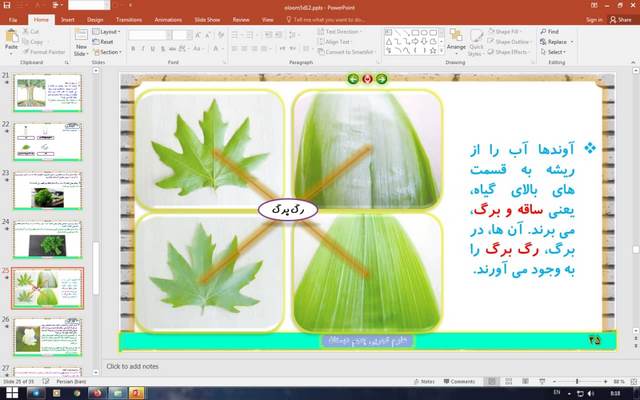640x400 pixels.
Task: Open the Quick Styles gallery
Action: pos(476,42)
